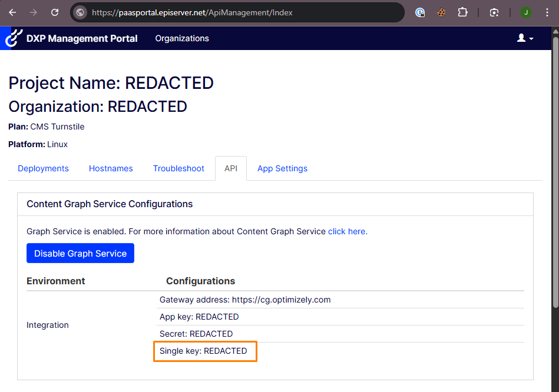Click the screenshot capture icon in toolbar
Screen dimensions: 559x392
coord(494,12)
